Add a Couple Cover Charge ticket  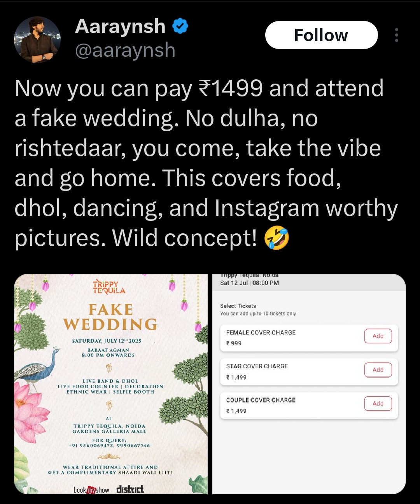click(378, 404)
